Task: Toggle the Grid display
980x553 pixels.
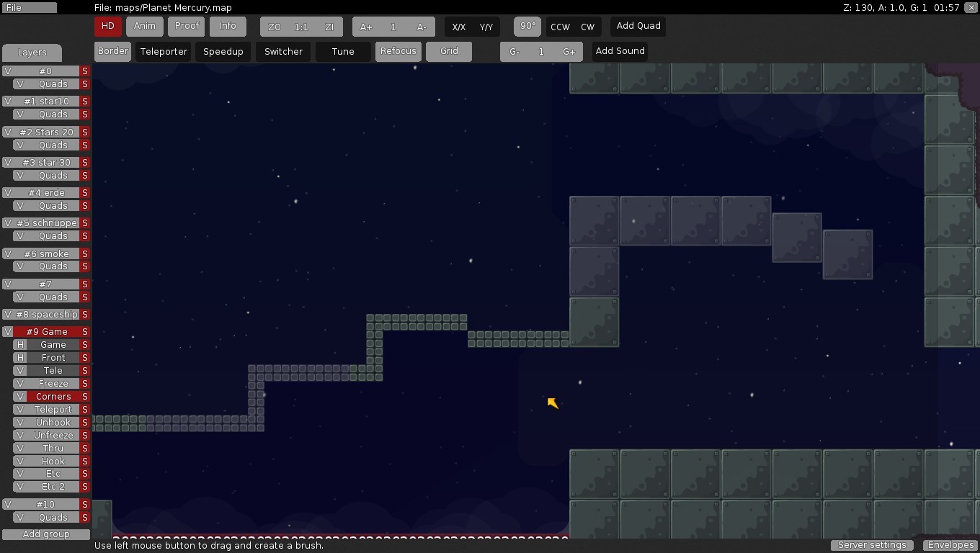Action: [449, 51]
